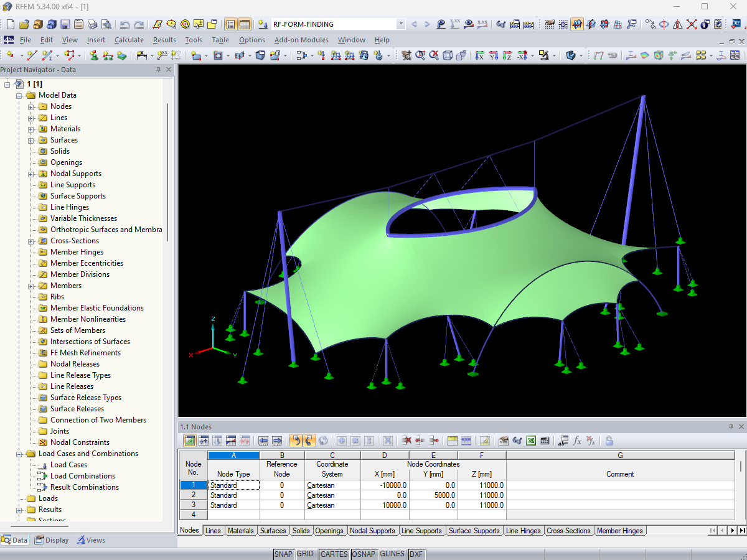The height and width of the screenshot is (560, 747).
Task: Switch to the Nodal Supports table tab
Action: 372,531
